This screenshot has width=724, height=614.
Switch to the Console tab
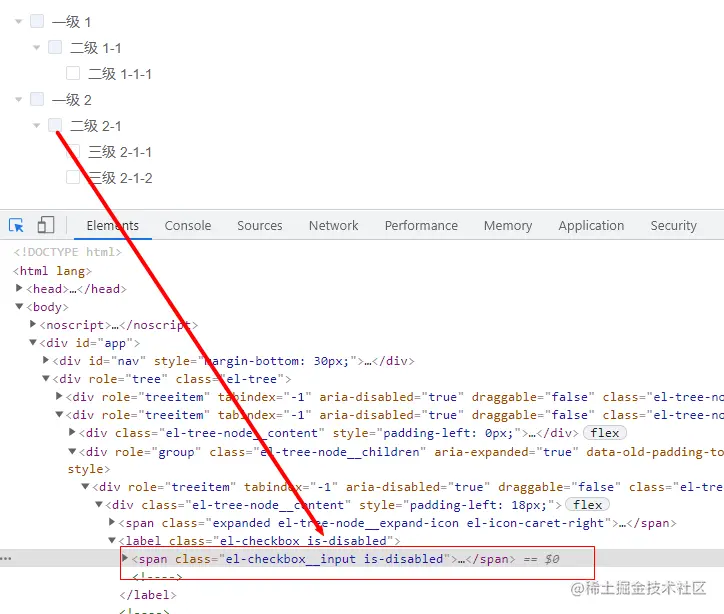click(x=188, y=225)
